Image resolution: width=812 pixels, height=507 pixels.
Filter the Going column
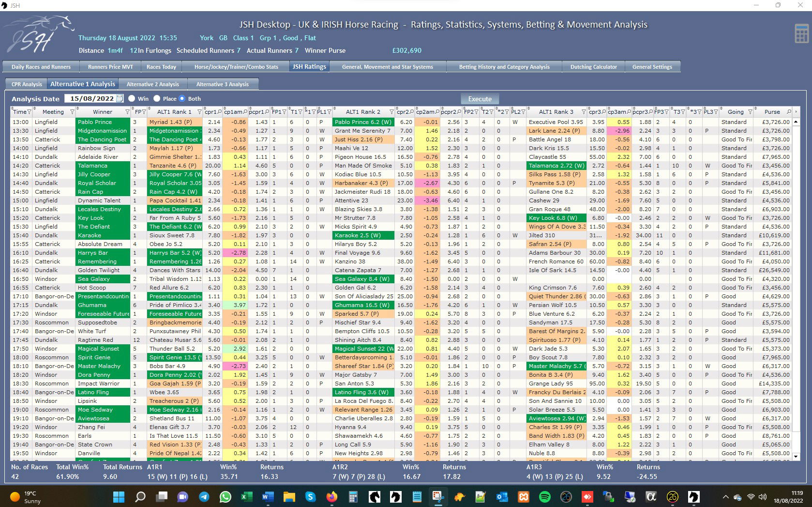[750, 112]
